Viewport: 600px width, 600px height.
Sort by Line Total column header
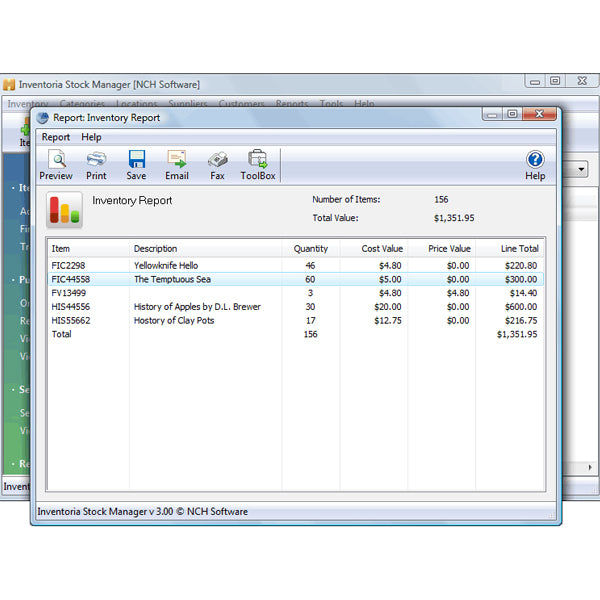pyautogui.click(x=509, y=249)
